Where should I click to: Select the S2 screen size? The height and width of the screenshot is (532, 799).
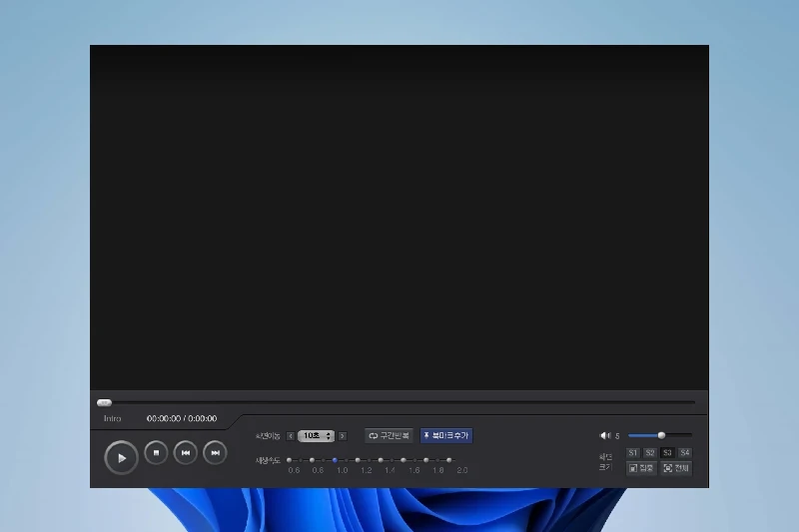click(650, 453)
